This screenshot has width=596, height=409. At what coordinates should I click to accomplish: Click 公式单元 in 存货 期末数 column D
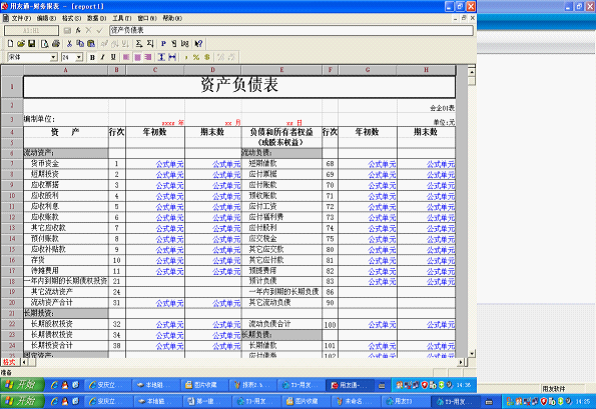(x=227, y=261)
